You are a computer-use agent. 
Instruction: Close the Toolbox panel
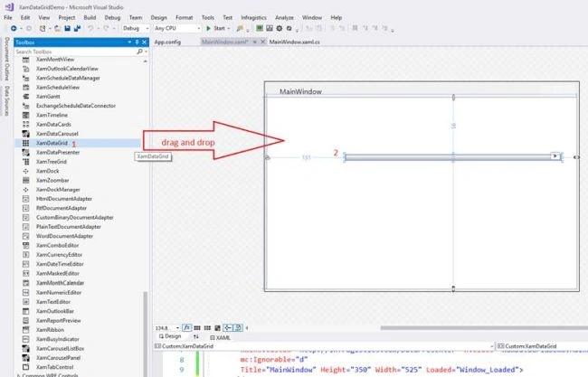[145, 42]
